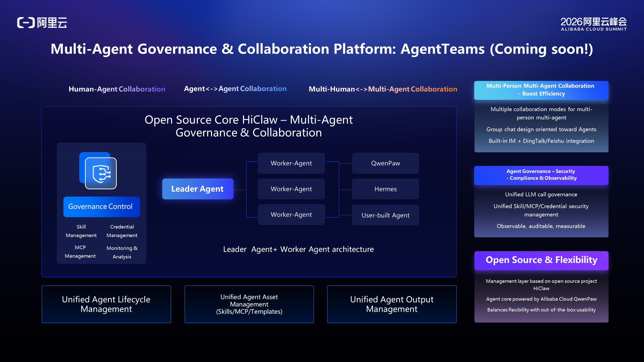The height and width of the screenshot is (362, 644).
Task: Click the Worker-Agent box beside User-built Agent
Action: [291, 214]
